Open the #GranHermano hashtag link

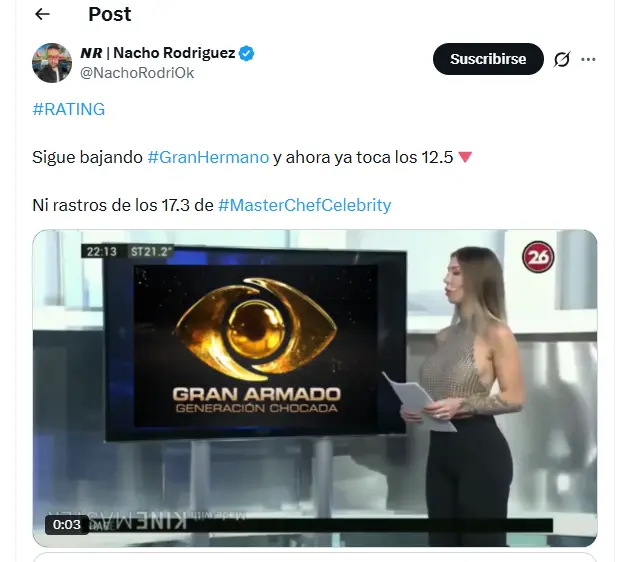click(x=208, y=157)
